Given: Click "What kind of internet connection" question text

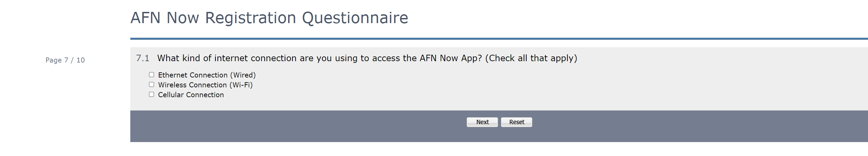Looking at the screenshot, I should (x=227, y=58).
